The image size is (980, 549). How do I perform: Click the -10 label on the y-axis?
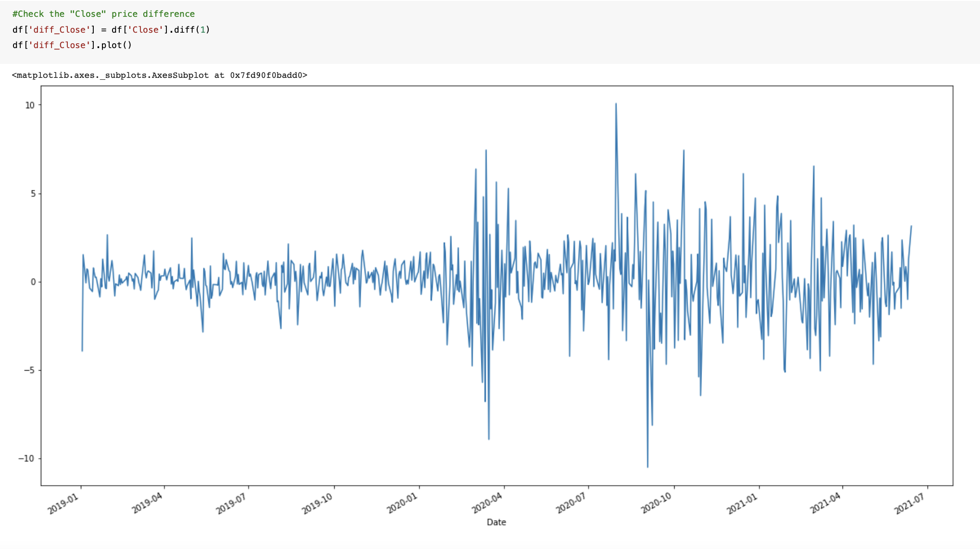pos(26,458)
